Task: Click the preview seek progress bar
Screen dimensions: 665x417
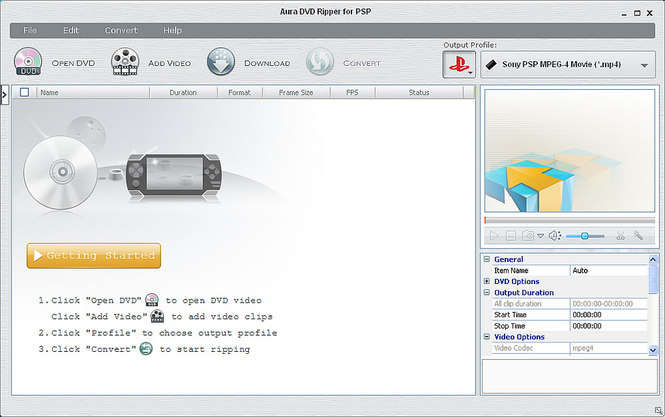Action: 570,221
